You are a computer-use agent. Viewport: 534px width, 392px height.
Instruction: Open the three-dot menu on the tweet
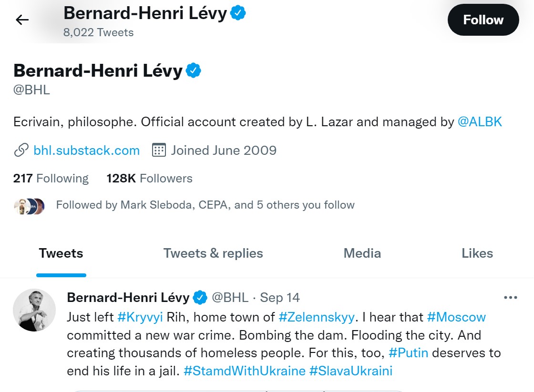pos(510,298)
